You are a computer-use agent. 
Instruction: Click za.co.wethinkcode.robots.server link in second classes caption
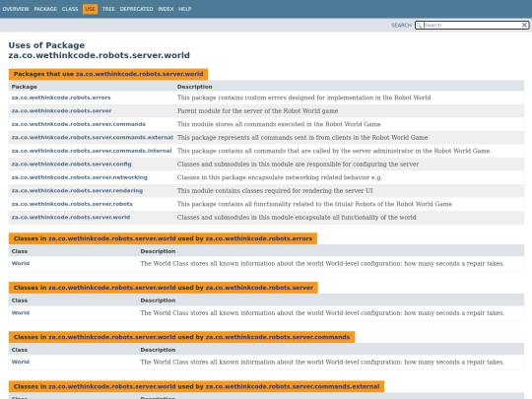coord(259,288)
